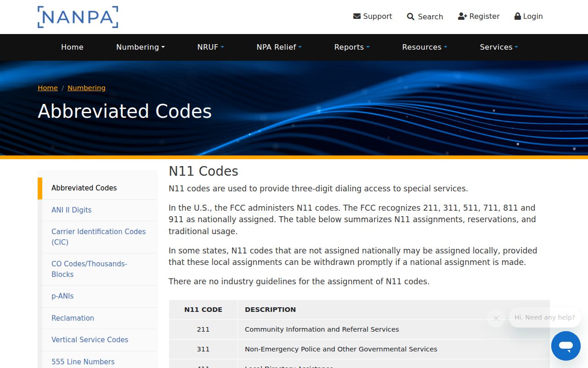Go to Home in the navigation bar
The image size is (588, 368).
(x=72, y=47)
